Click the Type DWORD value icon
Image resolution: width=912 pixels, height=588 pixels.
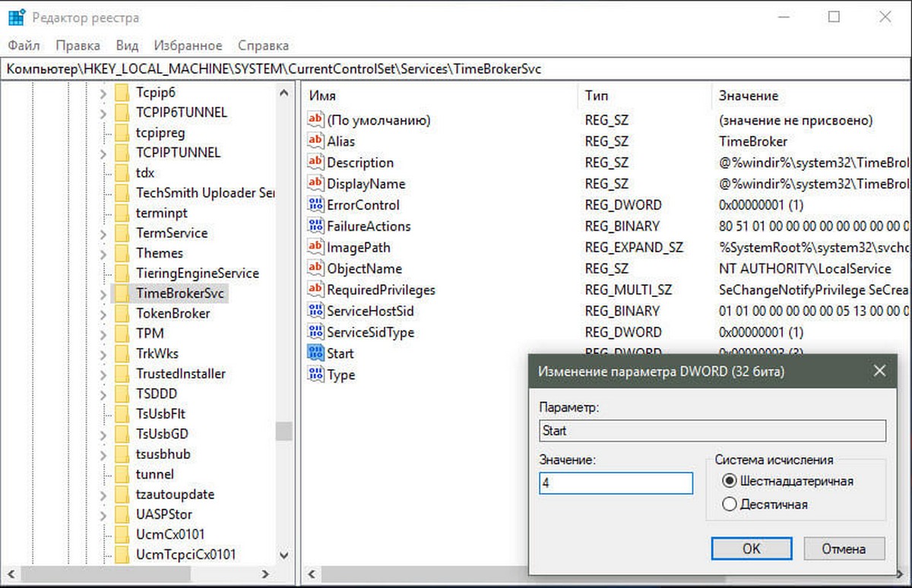(x=315, y=375)
